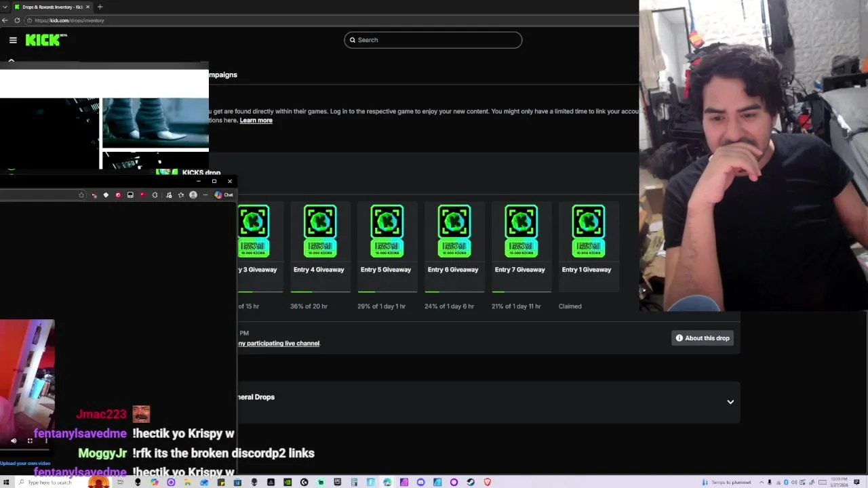Open Copilot Chat in small browser window
868x488 pixels.
[223, 195]
